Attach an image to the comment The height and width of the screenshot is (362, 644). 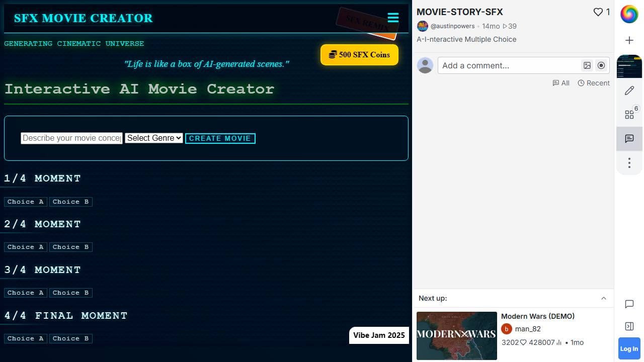point(587,65)
